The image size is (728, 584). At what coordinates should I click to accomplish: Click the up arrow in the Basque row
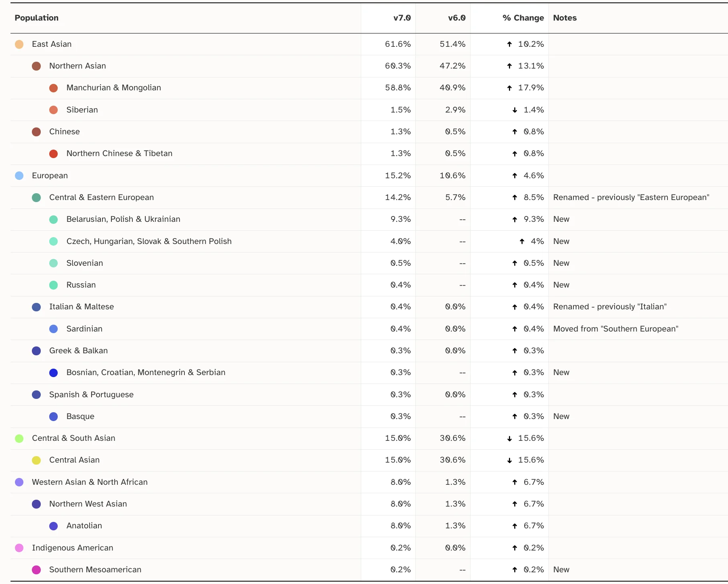[515, 417]
